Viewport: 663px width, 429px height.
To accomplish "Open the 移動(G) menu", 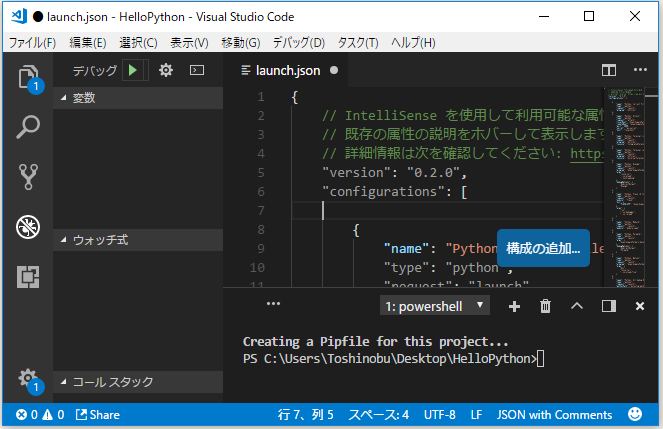I will click(241, 43).
